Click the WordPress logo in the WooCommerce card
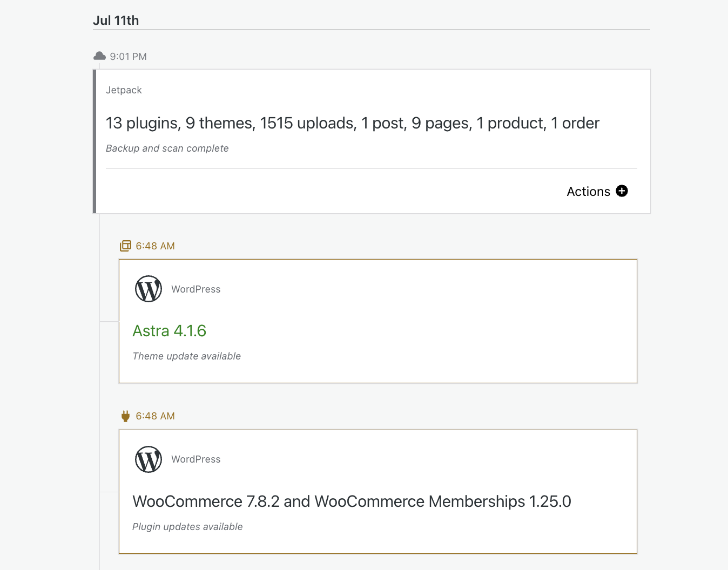 pyautogui.click(x=149, y=459)
